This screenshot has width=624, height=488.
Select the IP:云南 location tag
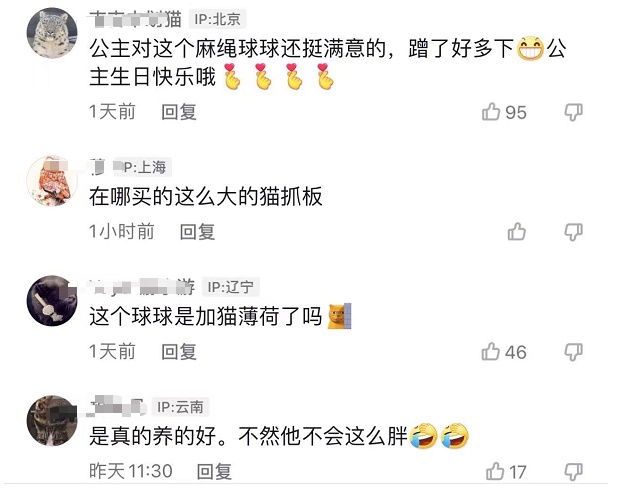point(180,407)
